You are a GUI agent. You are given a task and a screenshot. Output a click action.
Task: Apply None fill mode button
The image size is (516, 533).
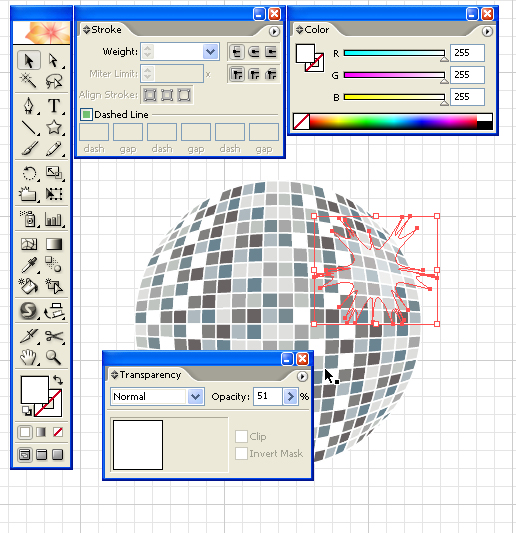[58, 432]
